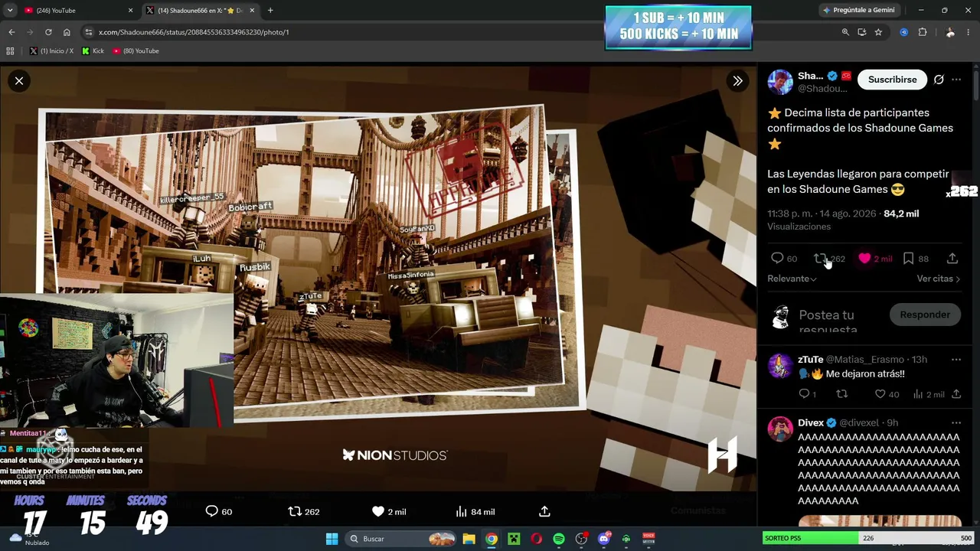Click the Divex username link
Viewport: 980px width, 551px height.
click(811, 422)
